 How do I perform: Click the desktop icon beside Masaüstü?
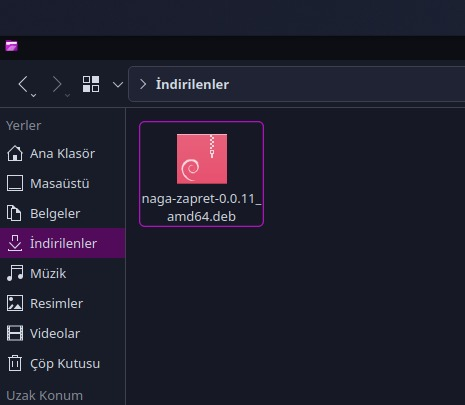(x=15, y=183)
